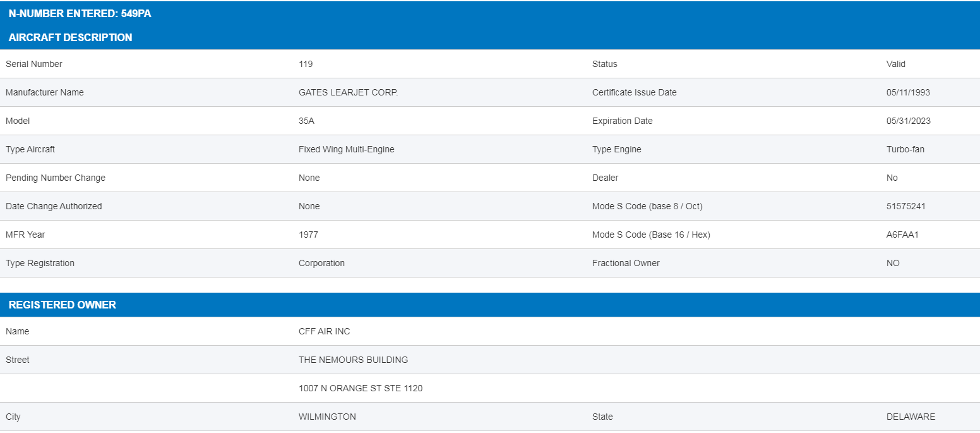The image size is (980, 433).
Task: Select 'None' in Date Change Authorized row
Action: 309,206
